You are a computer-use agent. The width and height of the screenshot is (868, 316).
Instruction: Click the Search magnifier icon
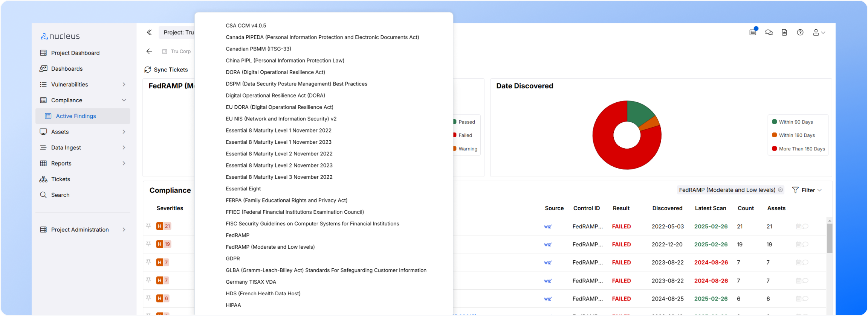click(x=43, y=195)
